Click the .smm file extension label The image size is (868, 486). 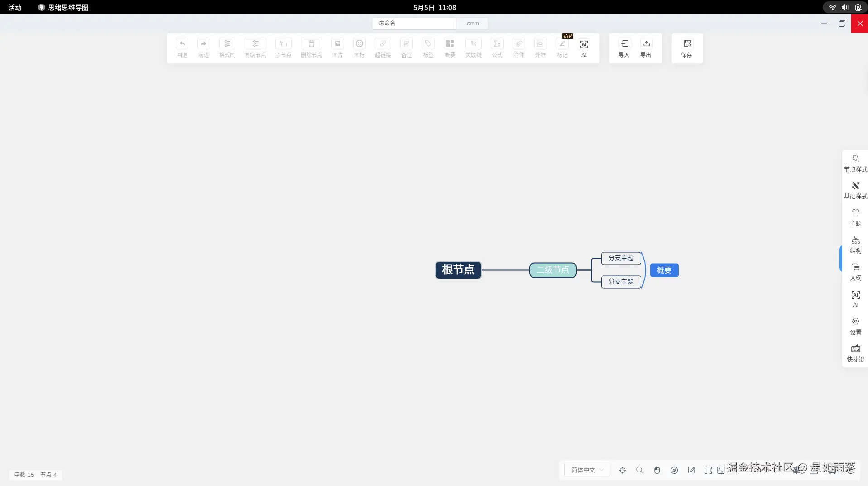[x=472, y=23]
